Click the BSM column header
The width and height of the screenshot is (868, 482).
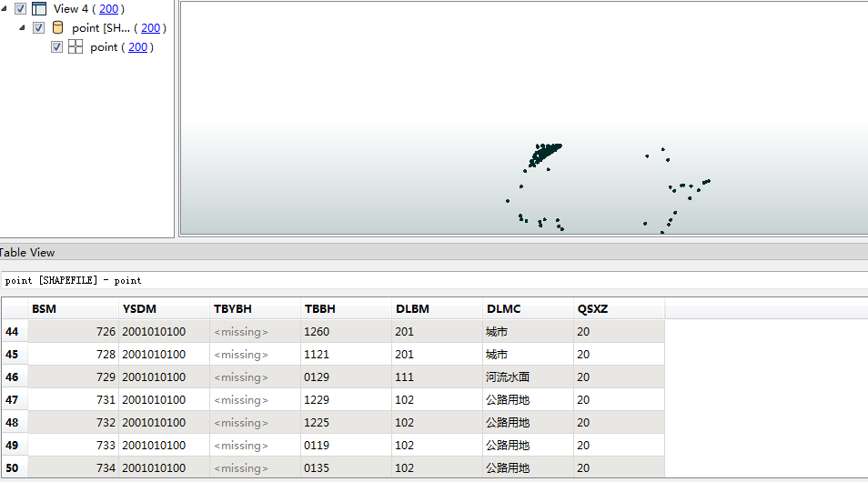pyautogui.click(x=73, y=309)
